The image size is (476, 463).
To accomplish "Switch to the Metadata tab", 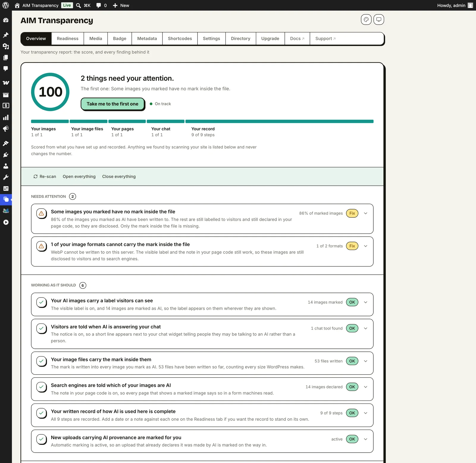I will coord(147,39).
